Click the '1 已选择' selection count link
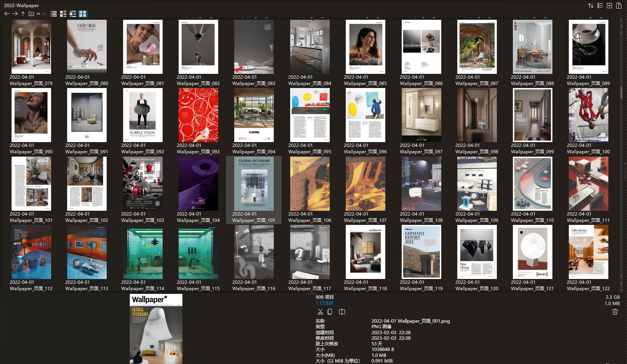Screen dimensions: 627x364 pos(324,302)
